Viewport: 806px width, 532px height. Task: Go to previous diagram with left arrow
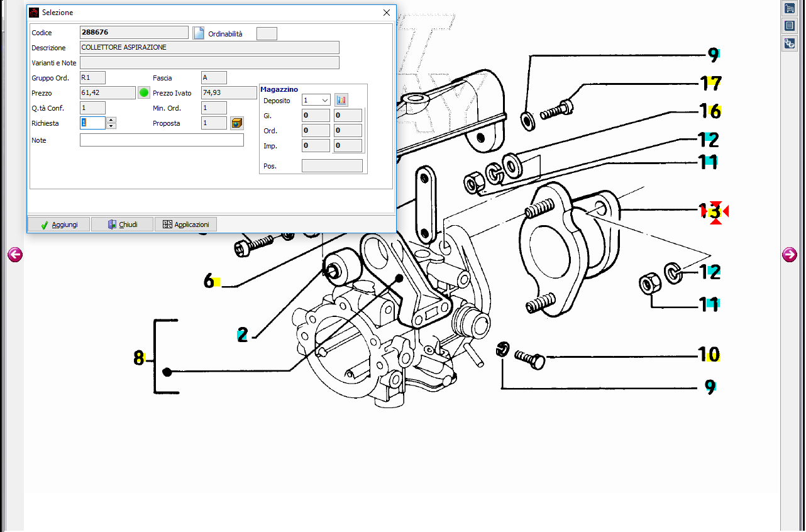pos(15,255)
